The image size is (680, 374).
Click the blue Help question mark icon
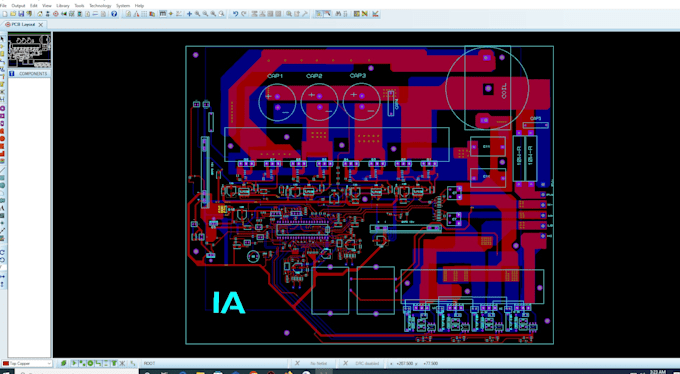[114, 14]
